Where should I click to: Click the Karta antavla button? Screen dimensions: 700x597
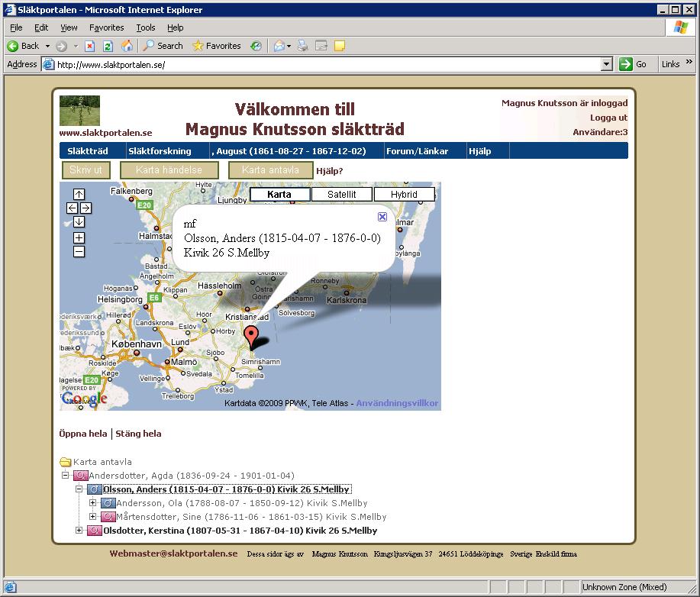tap(270, 170)
